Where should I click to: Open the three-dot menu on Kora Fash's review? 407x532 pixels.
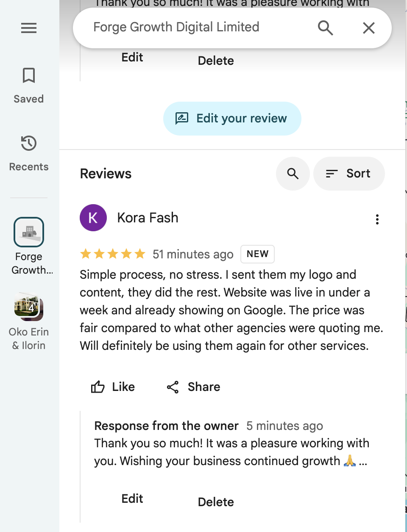[x=377, y=219]
